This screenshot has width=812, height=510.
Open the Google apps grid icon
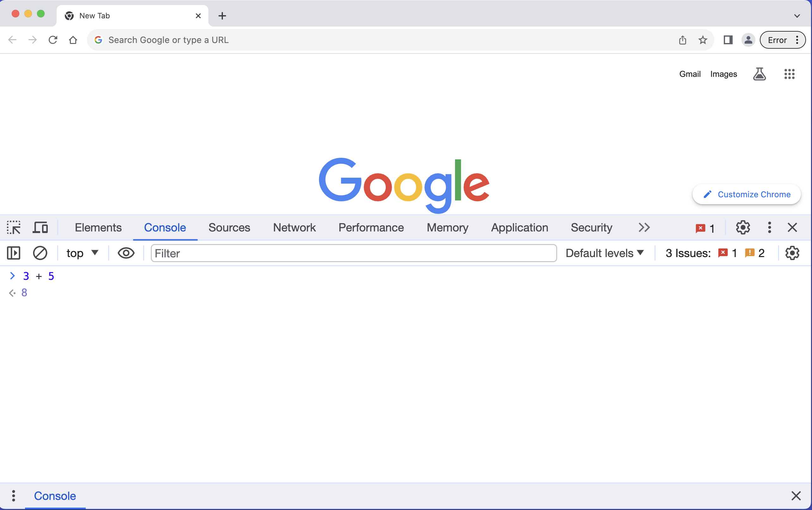(x=789, y=74)
